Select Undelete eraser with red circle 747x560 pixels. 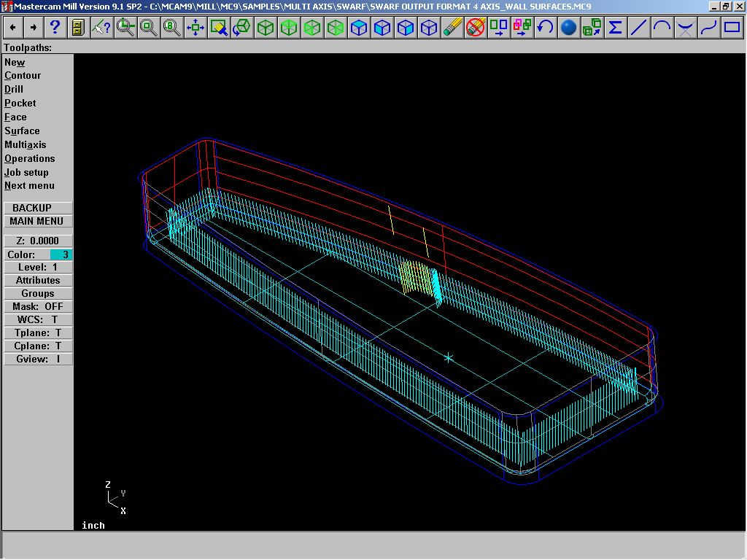(x=476, y=28)
